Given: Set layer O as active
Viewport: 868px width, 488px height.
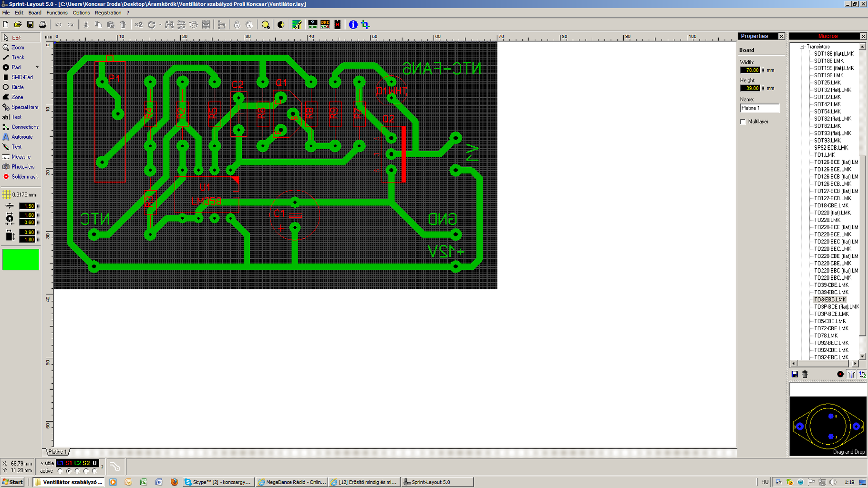Looking at the screenshot, I should [x=94, y=471].
